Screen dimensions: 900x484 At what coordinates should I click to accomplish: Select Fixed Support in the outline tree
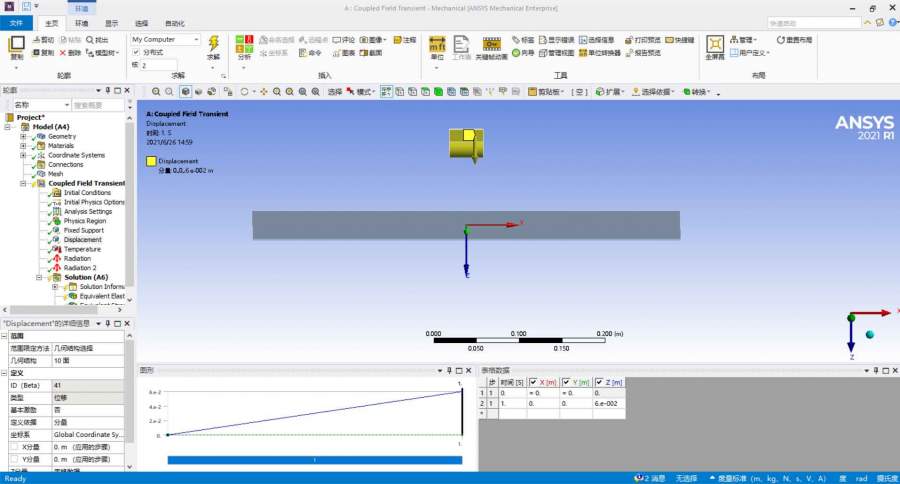coord(84,230)
